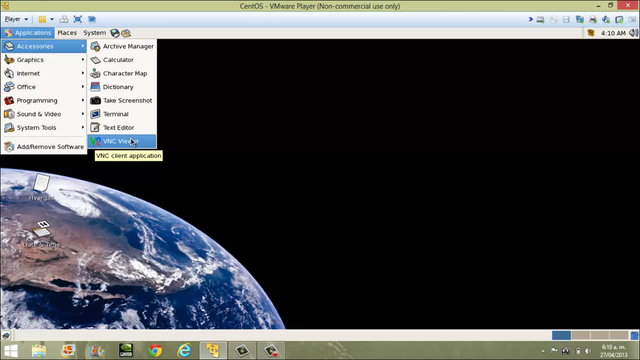Expand the Office submenu
Image resolution: width=640 pixels, height=360 pixels.
pos(44,87)
